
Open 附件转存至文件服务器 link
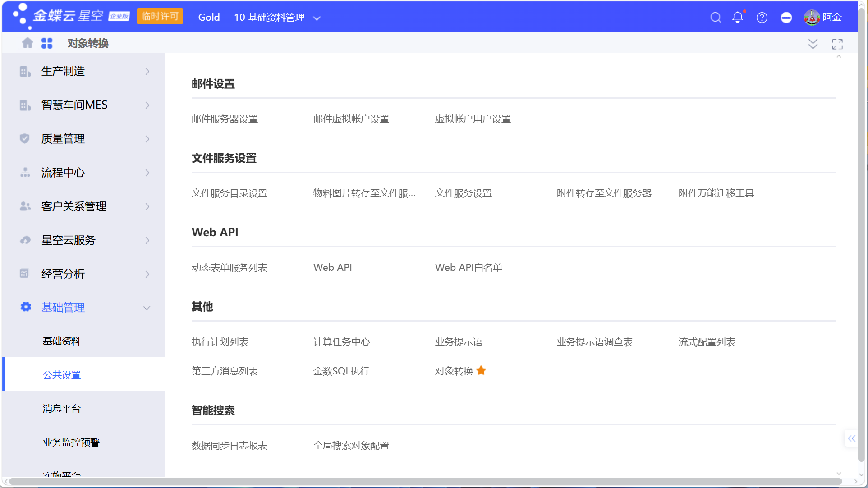pos(604,193)
